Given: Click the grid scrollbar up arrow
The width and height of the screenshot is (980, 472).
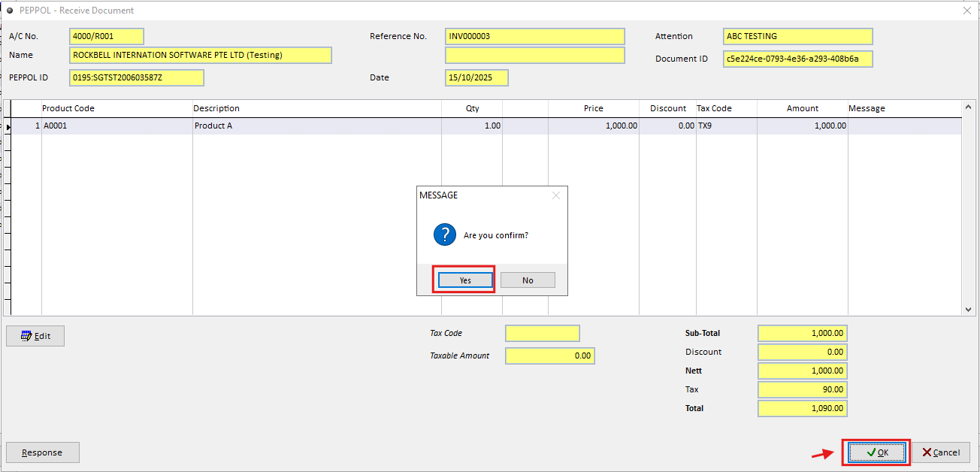Looking at the screenshot, I should click(968, 107).
